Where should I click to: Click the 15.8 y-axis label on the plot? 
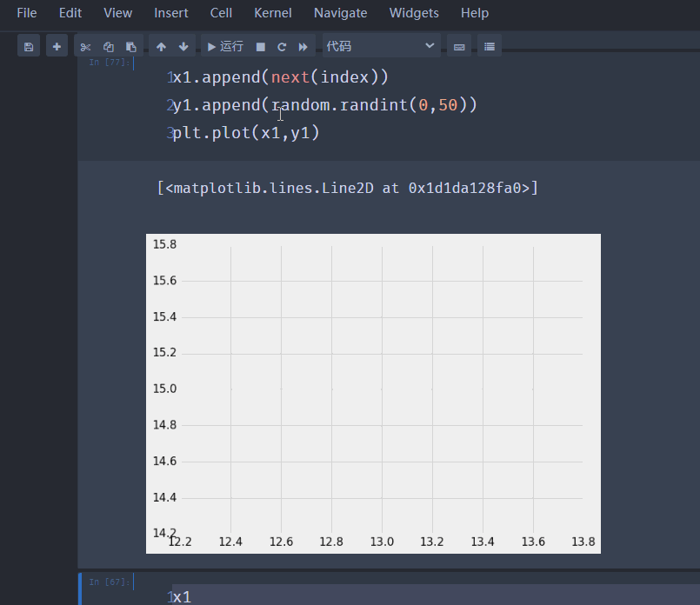(x=164, y=244)
